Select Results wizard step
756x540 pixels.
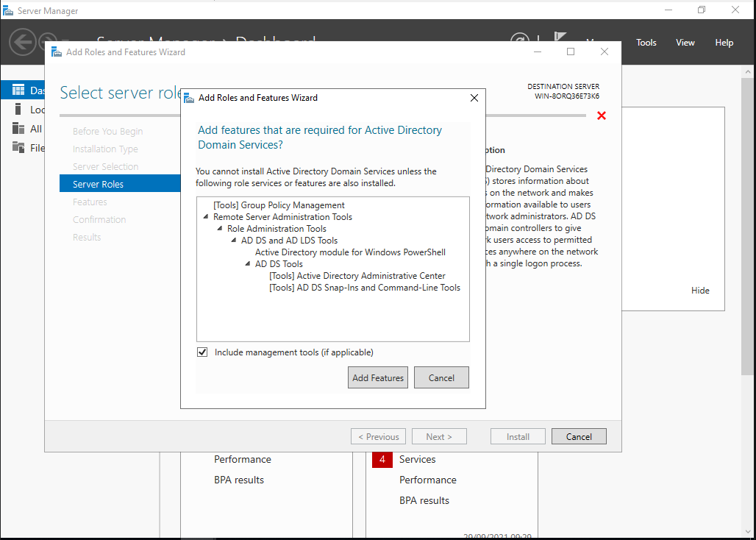click(x=87, y=237)
